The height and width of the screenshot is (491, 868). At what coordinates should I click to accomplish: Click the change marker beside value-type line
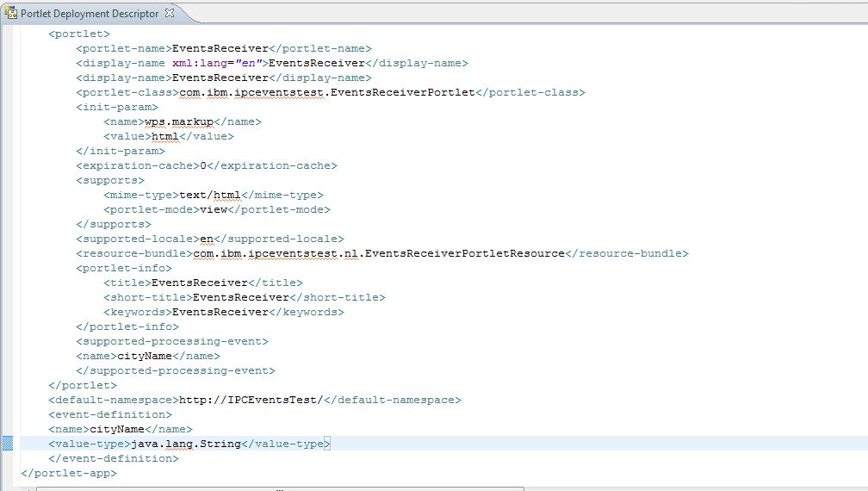7,444
